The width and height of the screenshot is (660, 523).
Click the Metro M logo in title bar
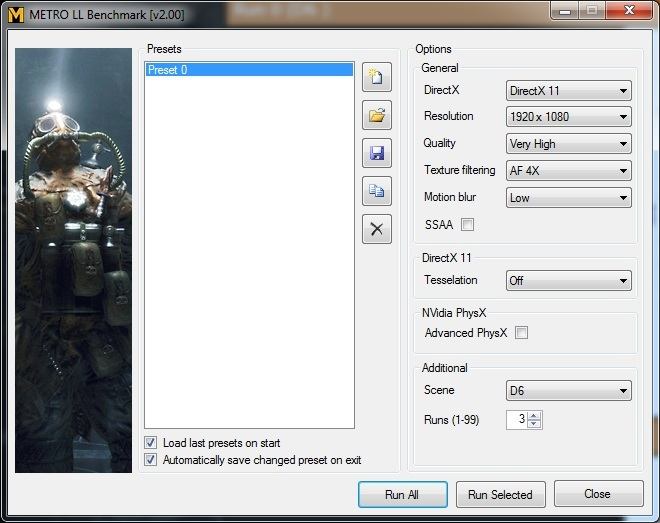click(x=16, y=15)
